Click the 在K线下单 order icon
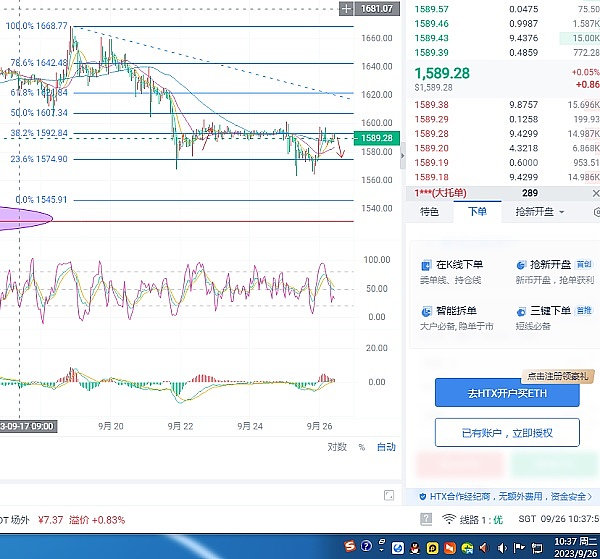Viewport: 600px width, 559px height. click(425, 265)
